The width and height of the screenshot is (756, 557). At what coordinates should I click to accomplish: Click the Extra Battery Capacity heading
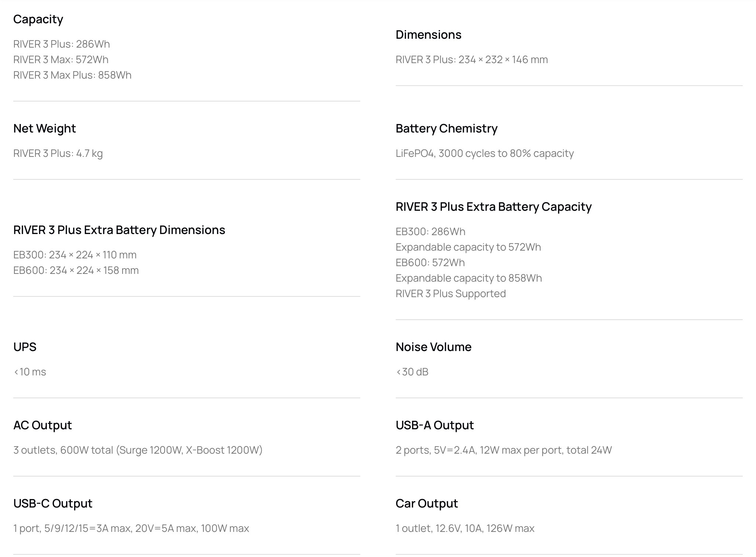[x=493, y=207]
